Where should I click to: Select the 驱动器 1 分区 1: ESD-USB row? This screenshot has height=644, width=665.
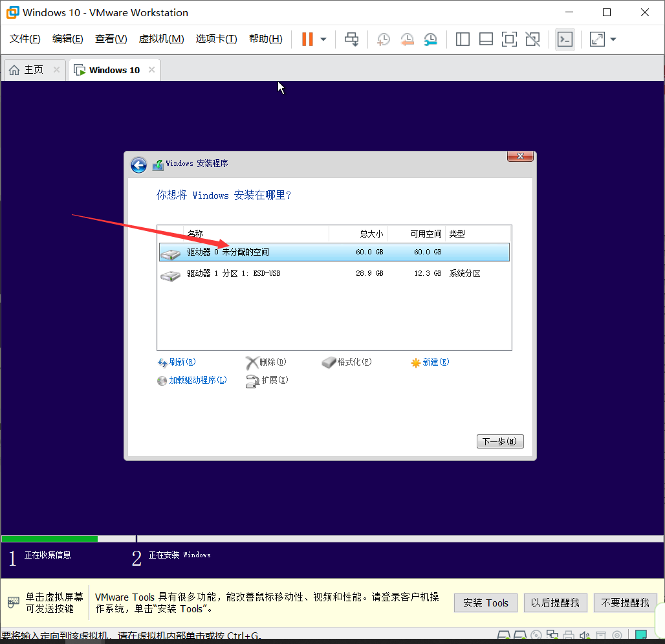tap(334, 274)
